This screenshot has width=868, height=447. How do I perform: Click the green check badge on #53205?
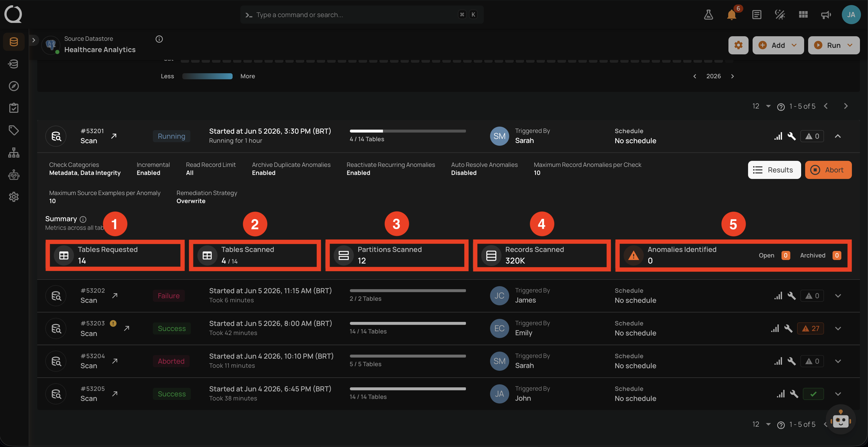pos(813,394)
